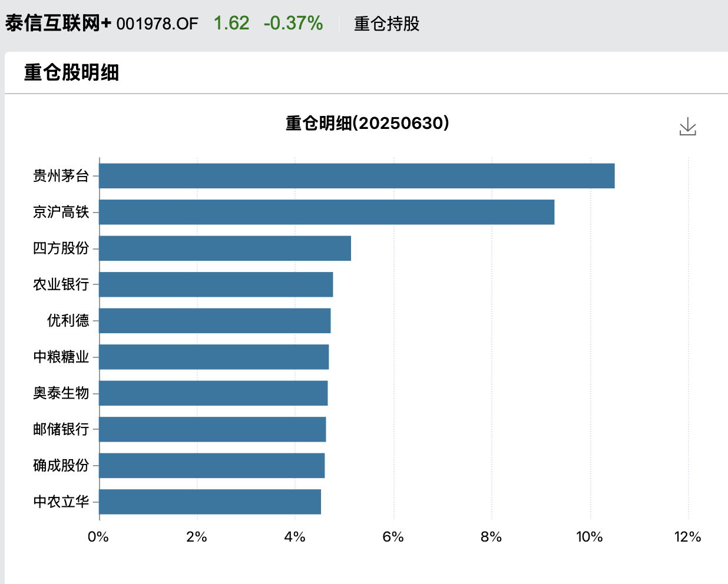Click the 1.62 net value figure
The height and width of the screenshot is (584, 728).
(x=231, y=24)
